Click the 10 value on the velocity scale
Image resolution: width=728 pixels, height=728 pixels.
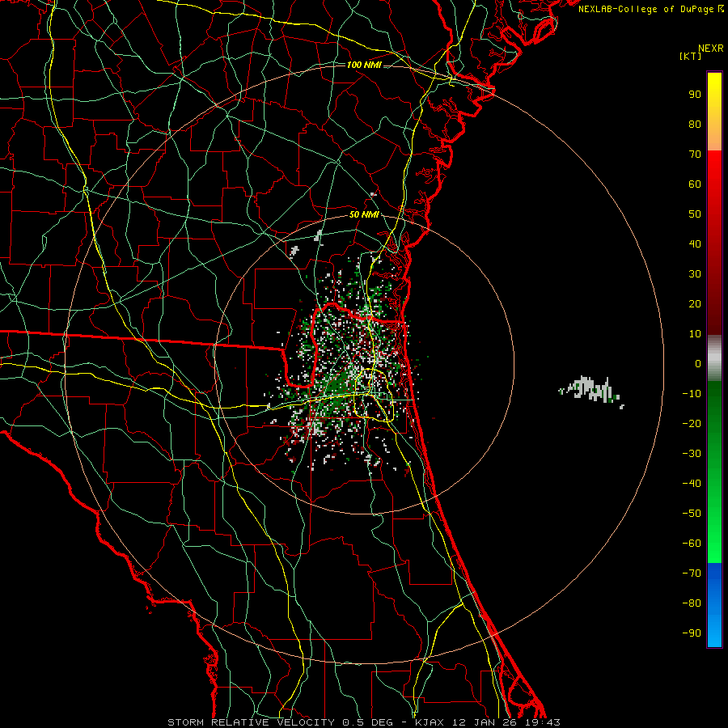tap(695, 334)
